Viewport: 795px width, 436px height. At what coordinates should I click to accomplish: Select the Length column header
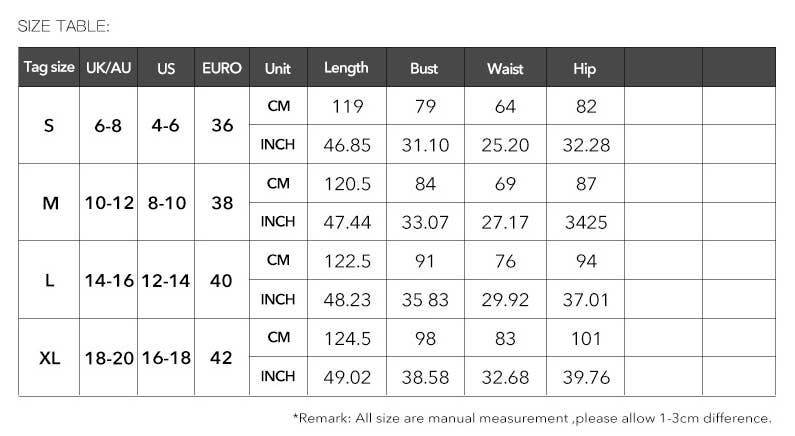pos(346,68)
